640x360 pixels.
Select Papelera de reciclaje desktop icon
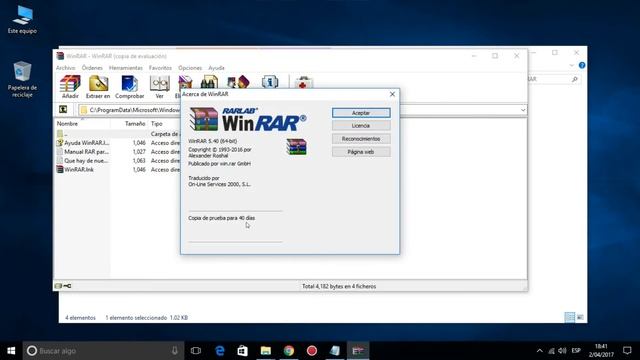(x=22, y=79)
